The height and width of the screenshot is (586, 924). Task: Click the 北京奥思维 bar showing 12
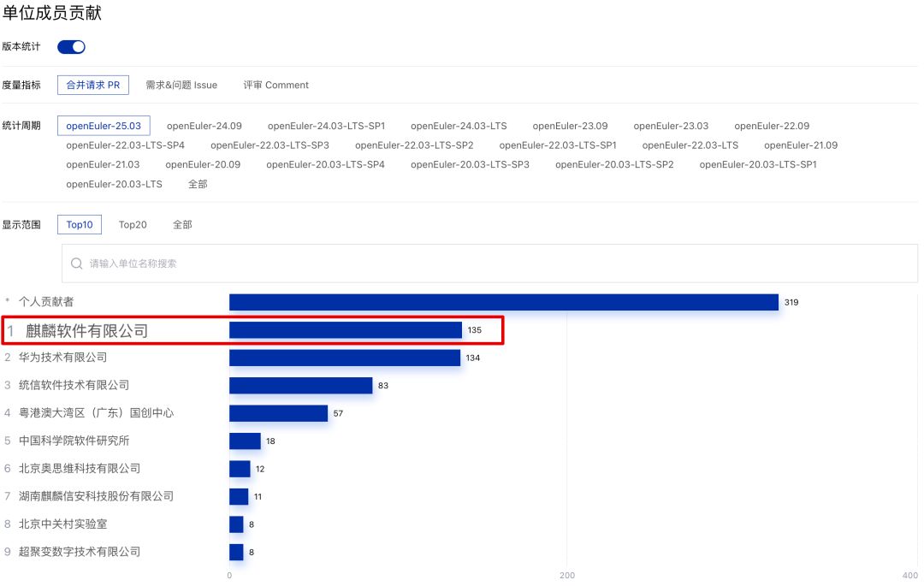[240, 468]
